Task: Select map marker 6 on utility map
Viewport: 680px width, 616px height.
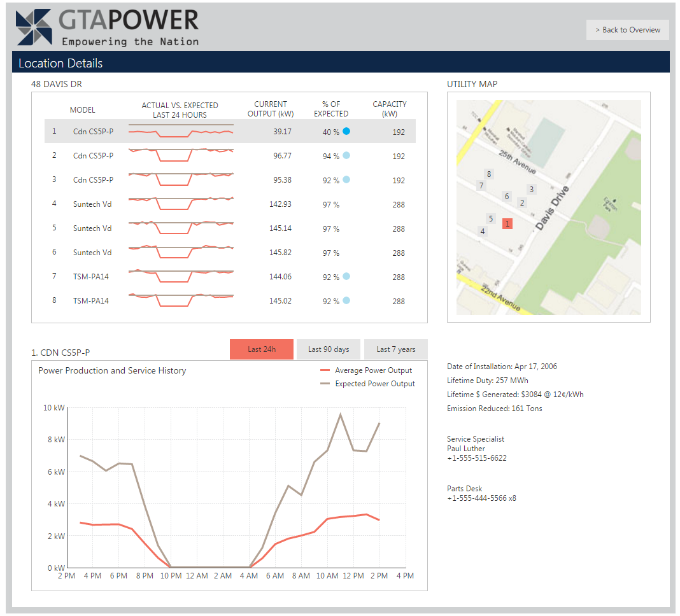Action: 507,197
